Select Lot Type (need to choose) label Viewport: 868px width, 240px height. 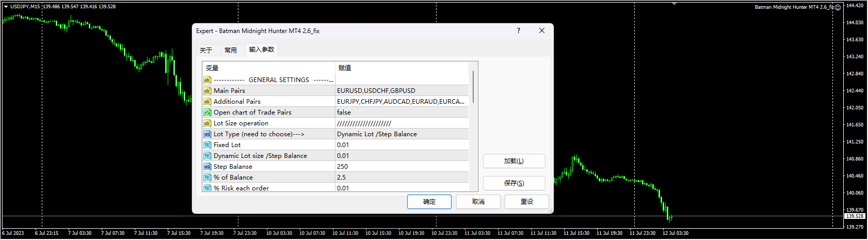pyautogui.click(x=259, y=134)
